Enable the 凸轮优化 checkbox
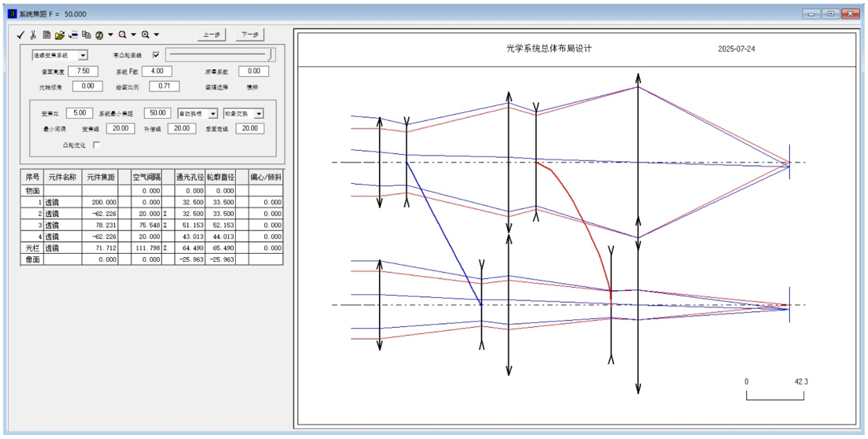 point(96,144)
